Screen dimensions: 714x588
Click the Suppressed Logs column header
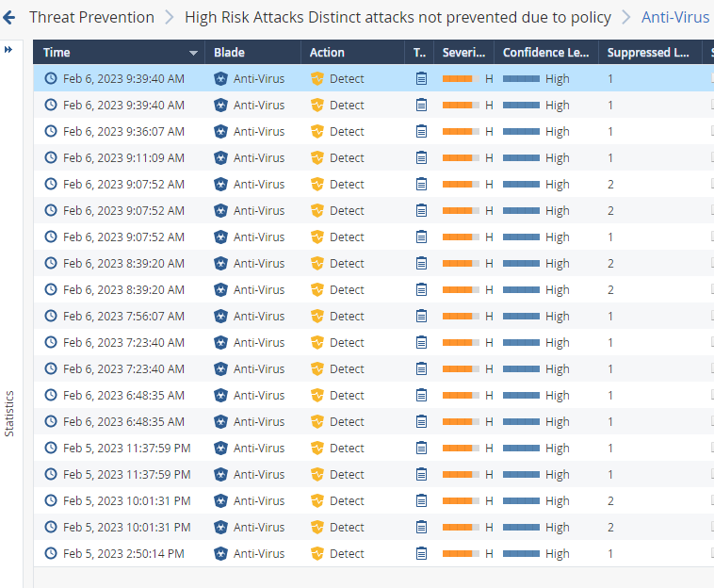point(647,53)
